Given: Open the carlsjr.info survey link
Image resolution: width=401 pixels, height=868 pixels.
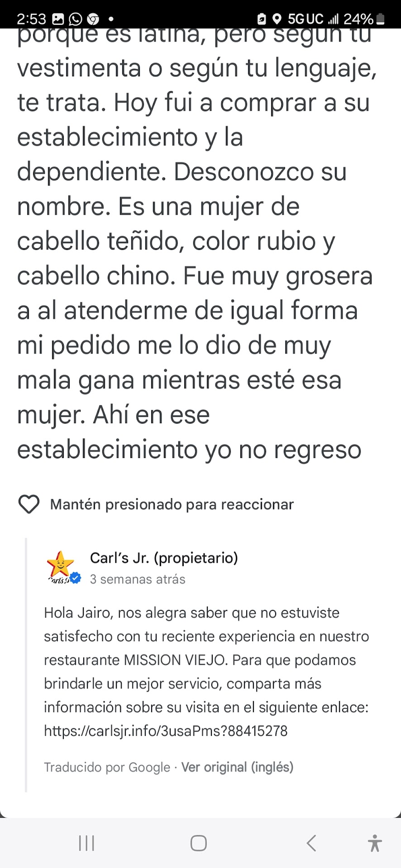Looking at the screenshot, I should click(166, 731).
